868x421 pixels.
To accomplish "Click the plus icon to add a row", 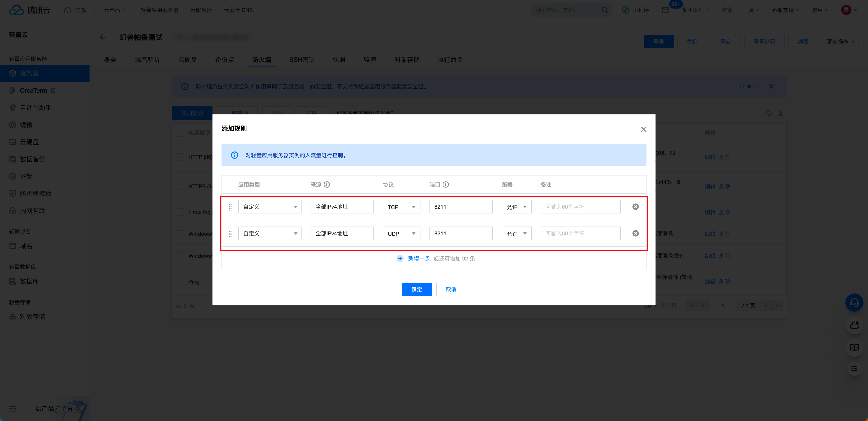I will 400,258.
